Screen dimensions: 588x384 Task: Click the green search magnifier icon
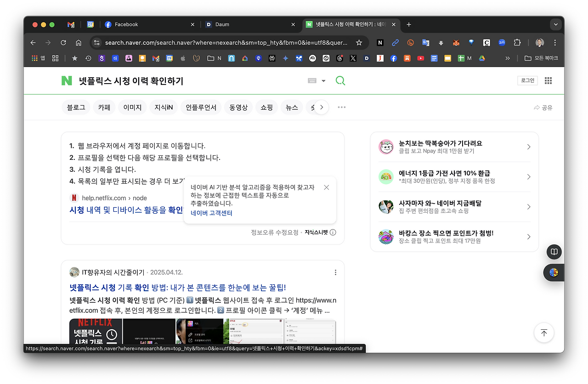click(x=340, y=81)
